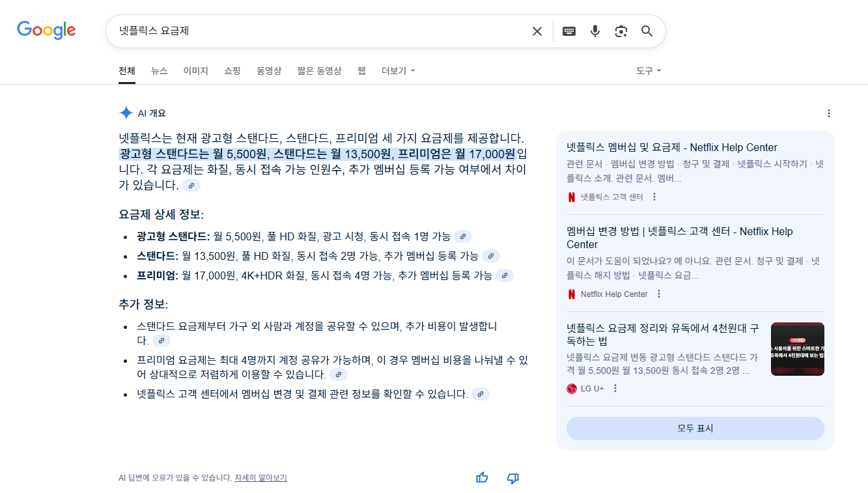Click the 광고형 스탠다드 bold label

point(173,236)
